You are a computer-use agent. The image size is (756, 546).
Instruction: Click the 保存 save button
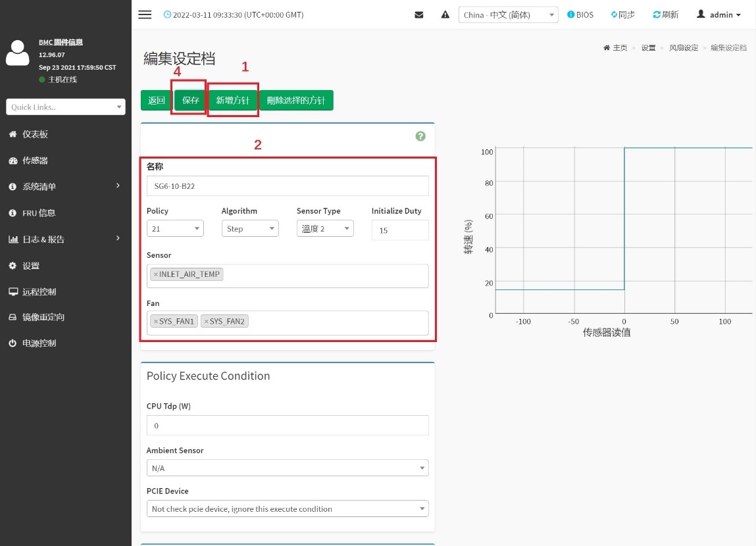(x=191, y=101)
